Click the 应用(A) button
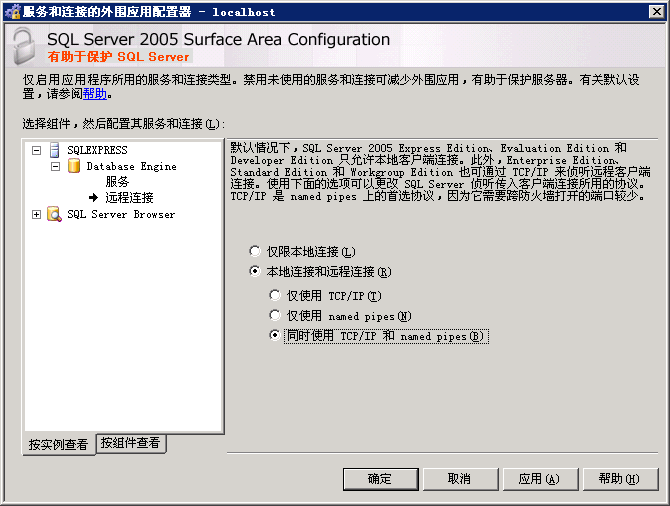Screen dimensions: 670x506 pyautogui.click(x=540, y=479)
